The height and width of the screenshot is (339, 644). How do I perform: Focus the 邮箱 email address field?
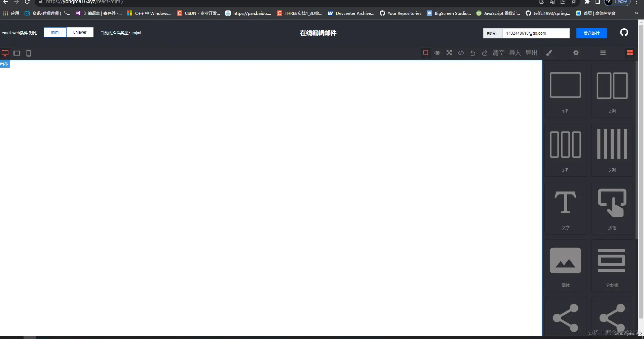click(x=536, y=33)
